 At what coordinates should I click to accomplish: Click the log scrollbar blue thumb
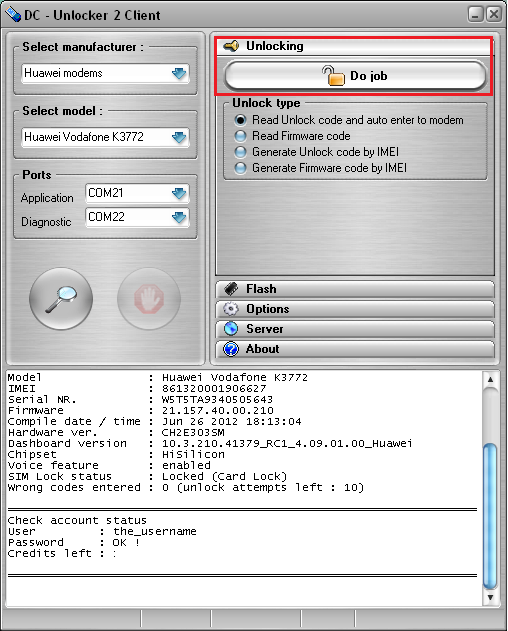(x=490, y=515)
